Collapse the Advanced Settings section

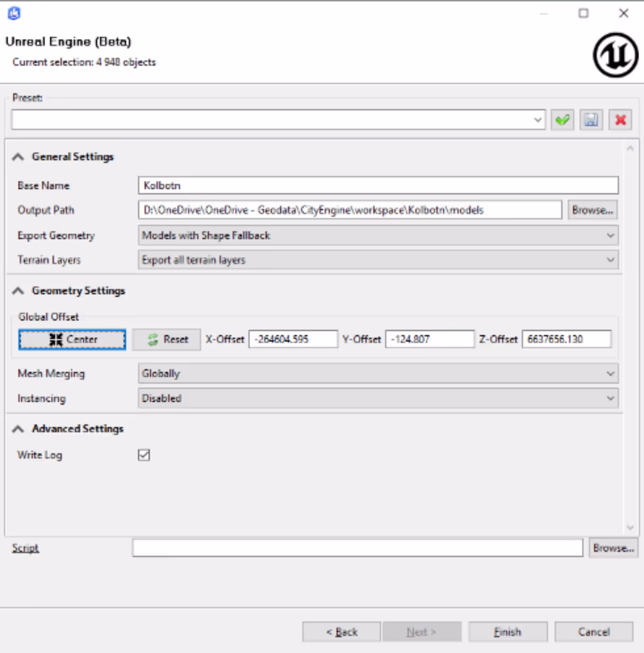[x=18, y=429]
